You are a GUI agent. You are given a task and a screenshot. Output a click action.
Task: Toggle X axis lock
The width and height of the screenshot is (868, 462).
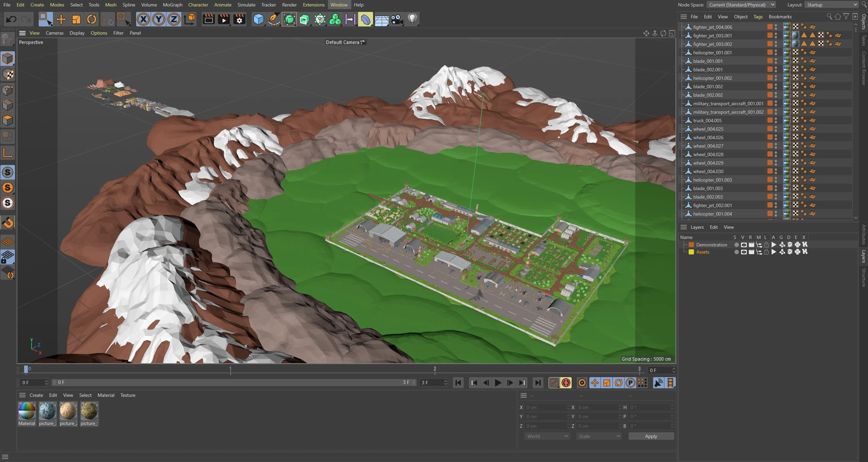pos(143,19)
